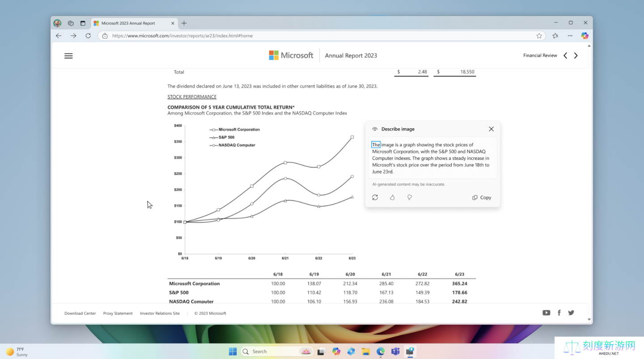Close the Describe image panel
644x359 pixels.
click(491, 129)
